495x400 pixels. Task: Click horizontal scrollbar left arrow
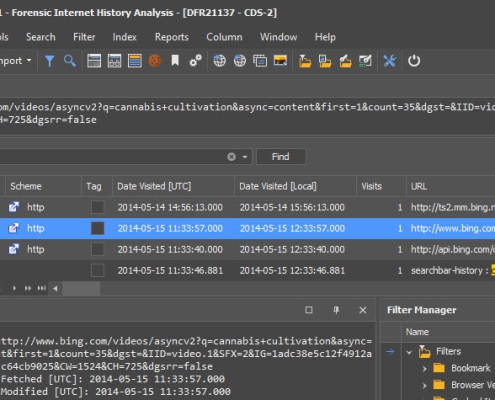click(55, 288)
